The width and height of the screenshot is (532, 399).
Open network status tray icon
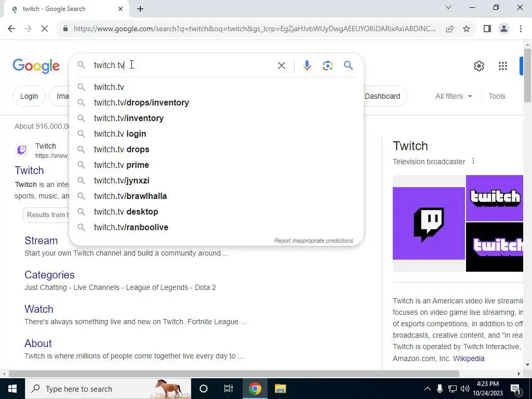click(x=453, y=389)
